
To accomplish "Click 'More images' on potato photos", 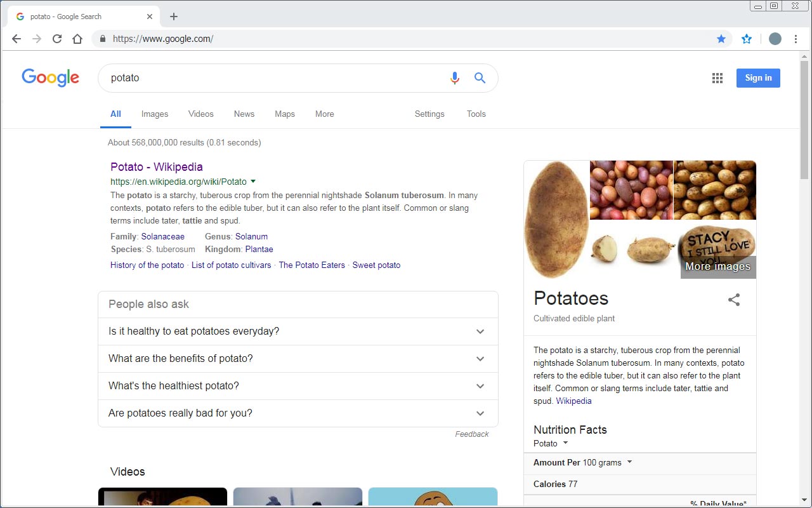I will [x=718, y=267].
